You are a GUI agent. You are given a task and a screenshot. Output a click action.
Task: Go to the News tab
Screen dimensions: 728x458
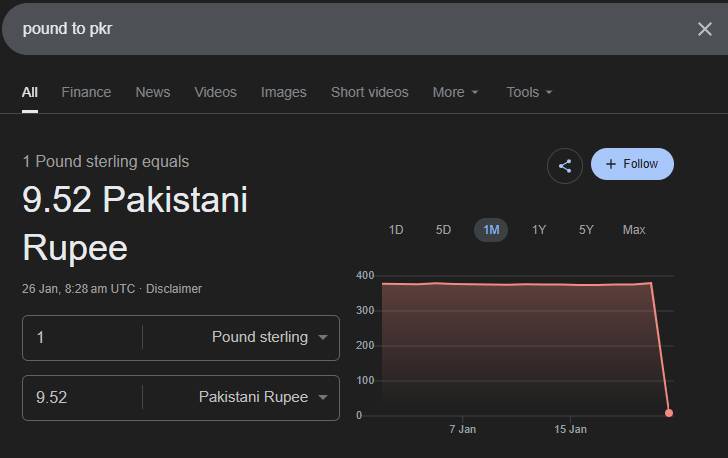pyautogui.click(x=153, y=92)
